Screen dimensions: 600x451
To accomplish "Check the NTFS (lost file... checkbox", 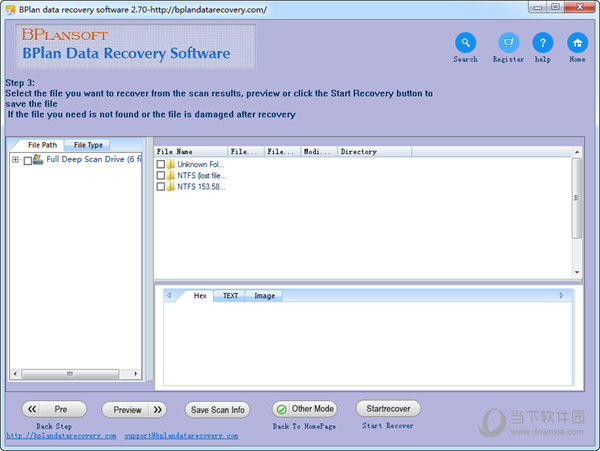I will pos(161,176).
